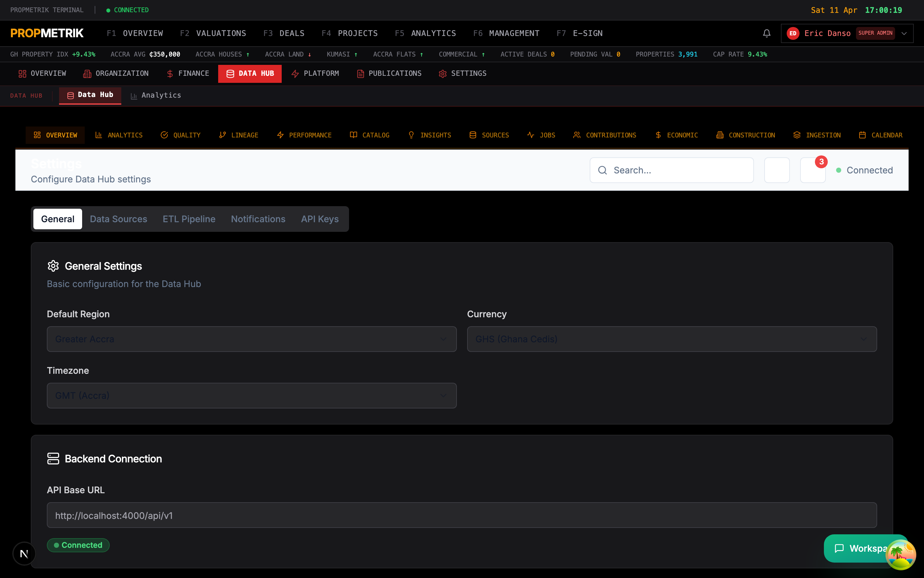924x578 pixels.
Task: Click the Performance bolt icon
Action: coord(280,135)
